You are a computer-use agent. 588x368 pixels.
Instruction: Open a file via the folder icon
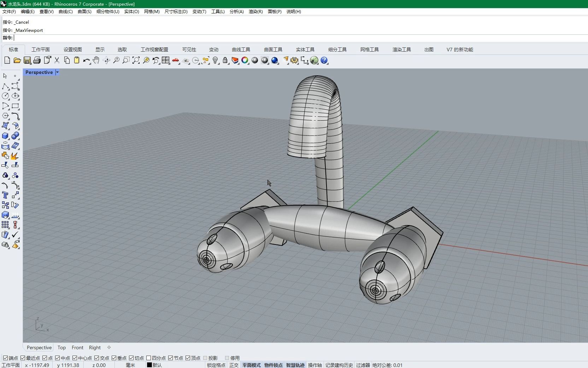tap(17, 61)
